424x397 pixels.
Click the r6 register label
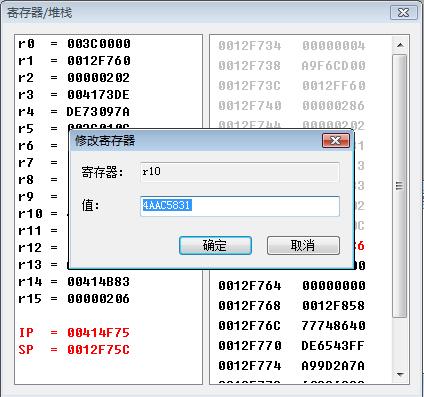pyautogui.click(x=26, y=146)
